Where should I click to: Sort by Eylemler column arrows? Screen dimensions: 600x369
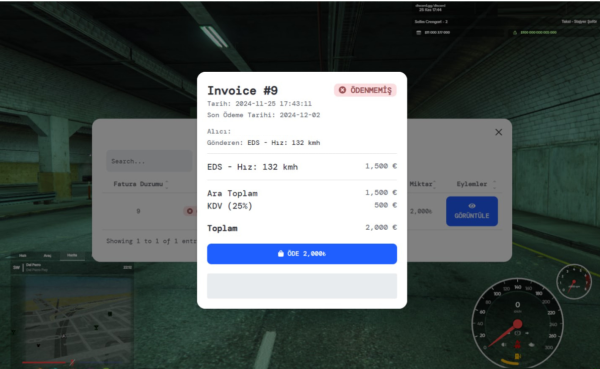494,184
